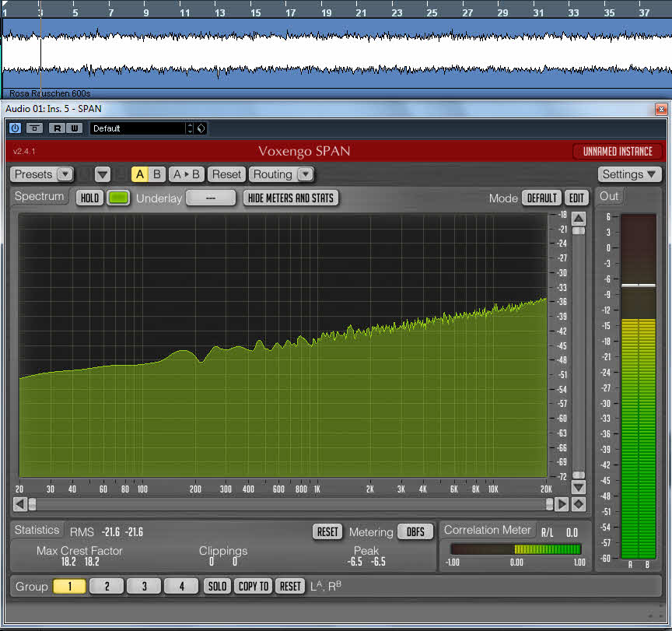Click the 'Max Crest Factor' label

point(79,551)
